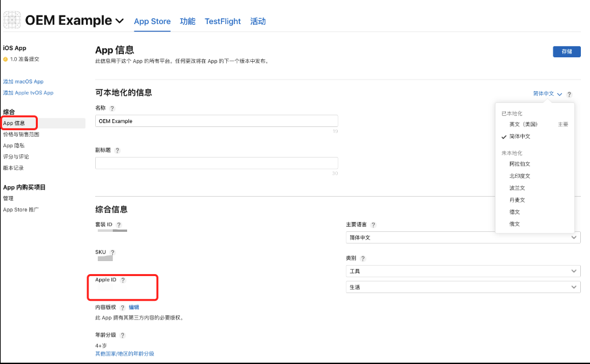Screen dimensions: 590x364
Task: Choose 俄文 in language menu
Action: 514,224
